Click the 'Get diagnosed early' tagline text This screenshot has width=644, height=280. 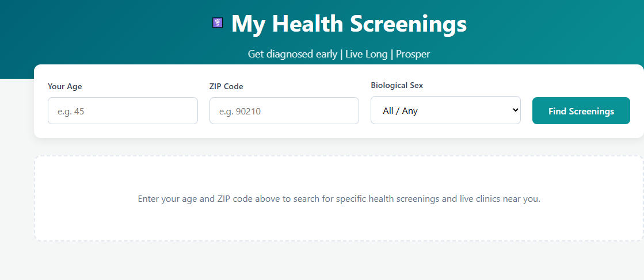coord(292,54)
